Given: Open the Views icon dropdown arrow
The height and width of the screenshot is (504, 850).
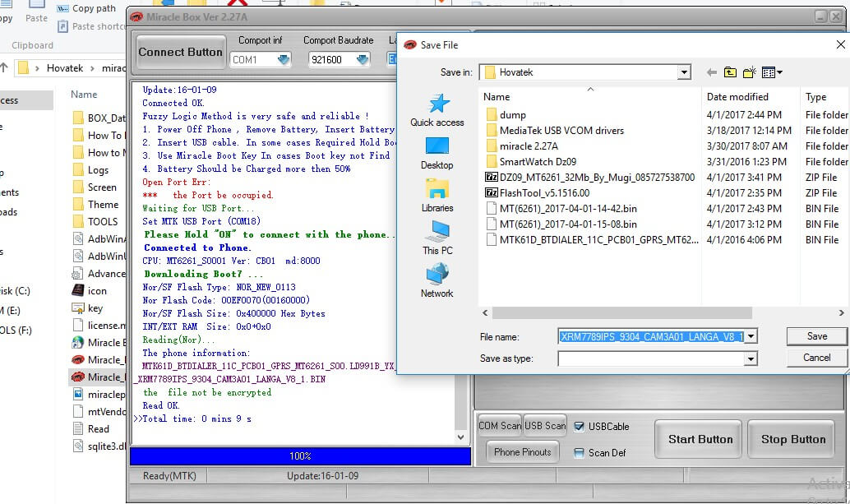Looking at the screenshot, I should (x=779, y=72).
